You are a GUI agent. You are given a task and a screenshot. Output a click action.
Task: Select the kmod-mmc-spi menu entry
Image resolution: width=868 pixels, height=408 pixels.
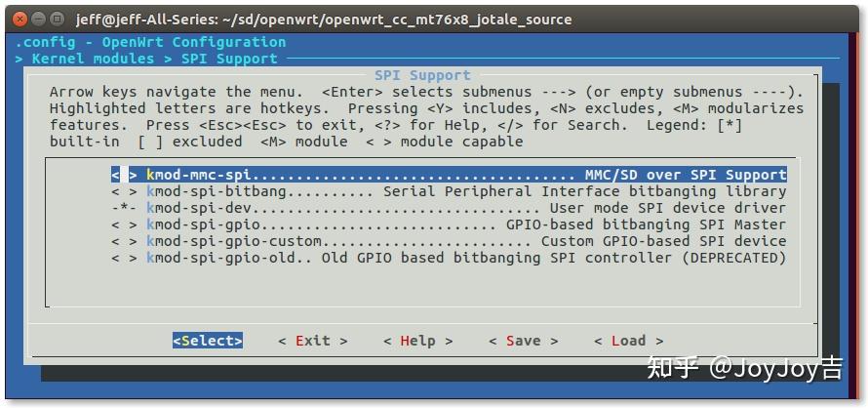click(x=449, y=175)
